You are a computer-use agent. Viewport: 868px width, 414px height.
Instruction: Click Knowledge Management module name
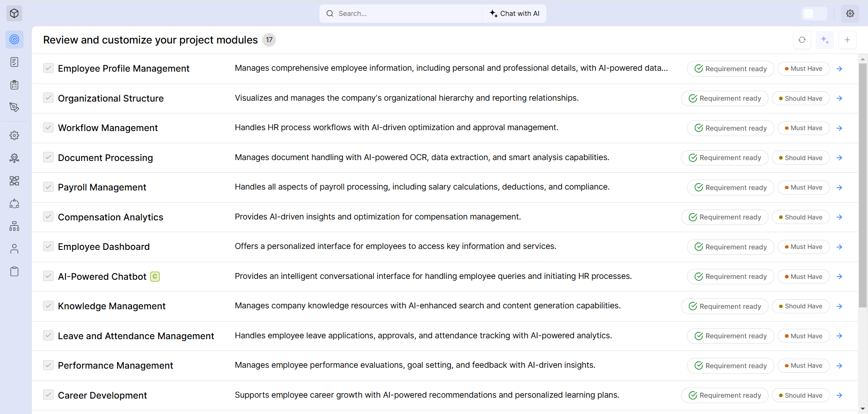(x=112, y=306)
